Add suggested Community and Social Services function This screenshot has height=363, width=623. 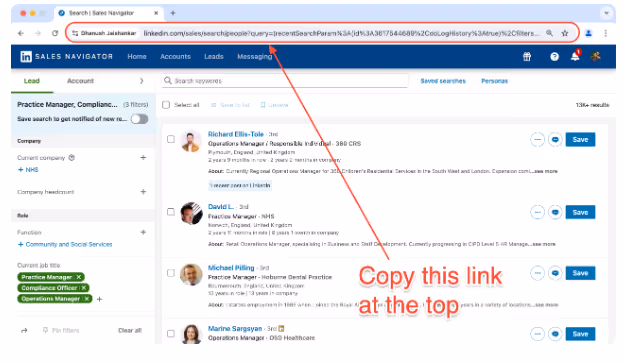[65, 244]
